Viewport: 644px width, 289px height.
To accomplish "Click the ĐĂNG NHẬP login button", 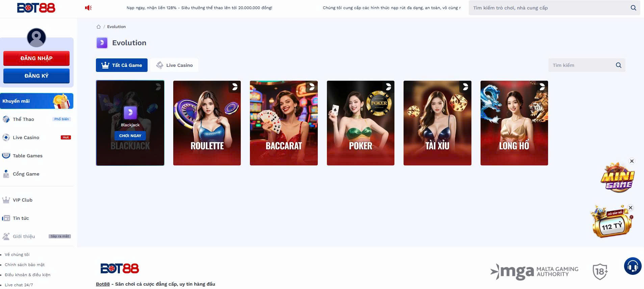I will (x=36, y=58).
